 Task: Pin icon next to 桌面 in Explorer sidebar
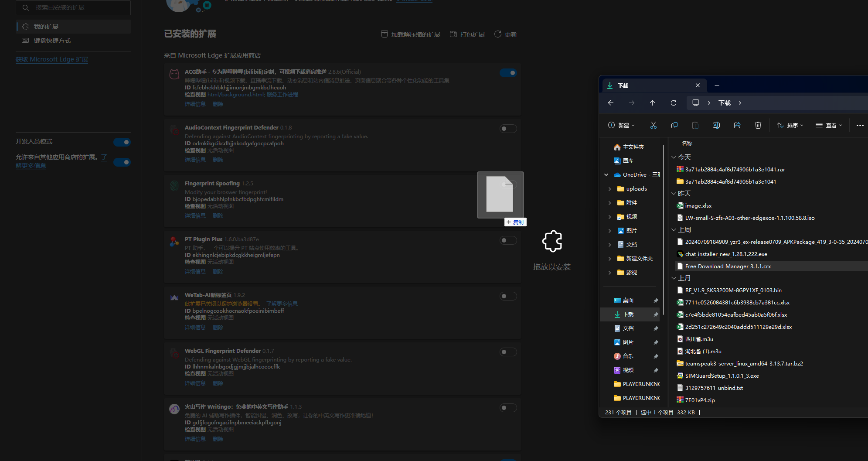pyautogui.click(x=655, y=301)
